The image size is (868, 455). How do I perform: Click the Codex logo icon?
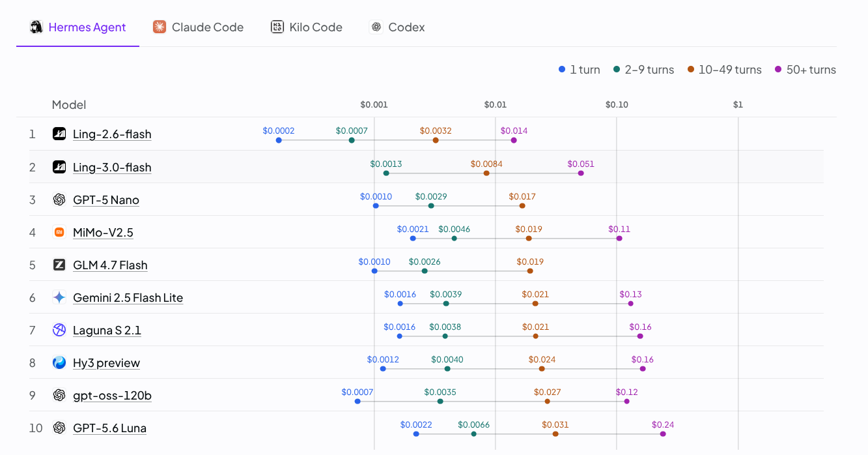376,27
